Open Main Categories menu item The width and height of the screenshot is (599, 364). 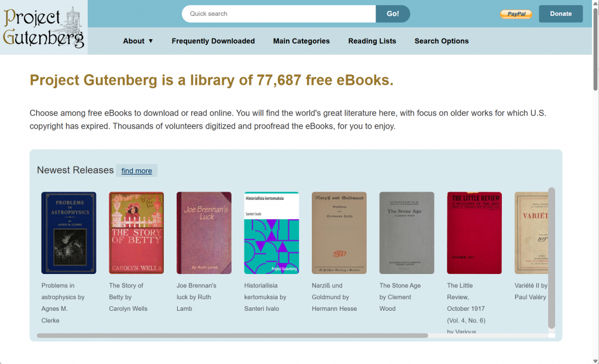(301, 41)
